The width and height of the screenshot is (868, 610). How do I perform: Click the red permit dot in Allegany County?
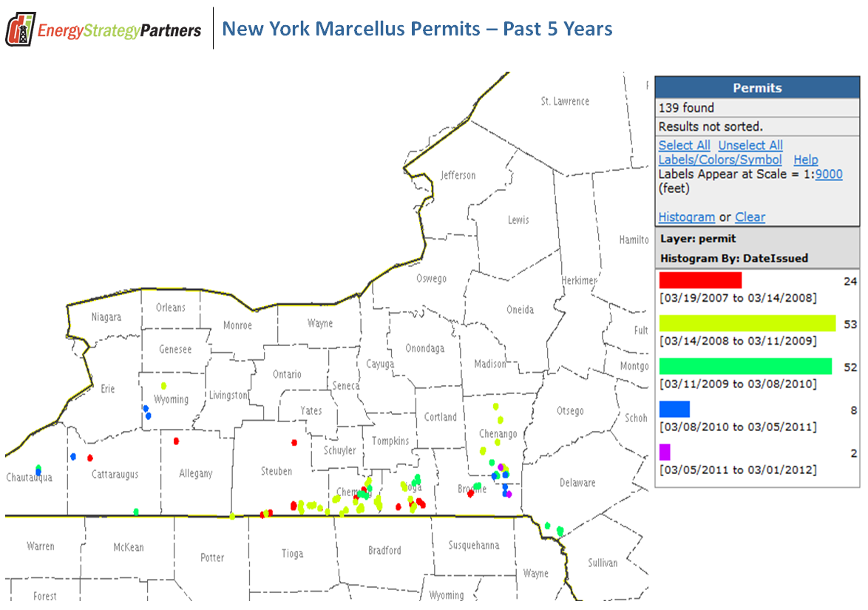(x=175, y=439)
